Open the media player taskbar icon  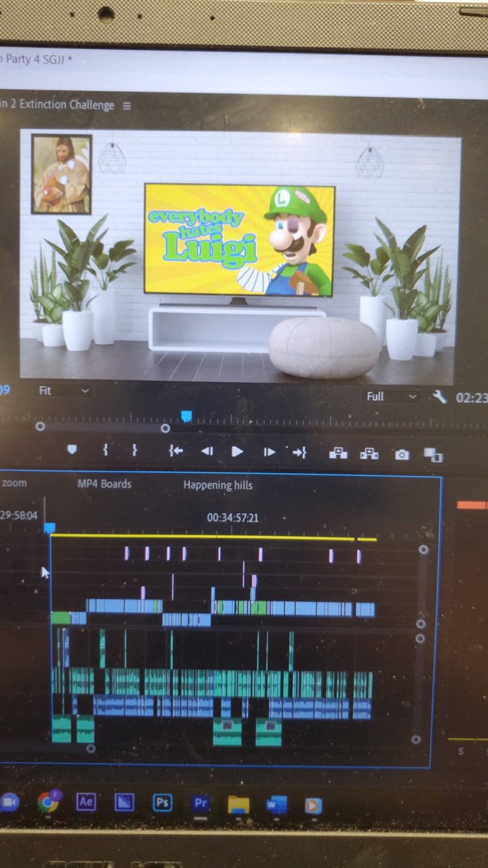pos(312,805)
